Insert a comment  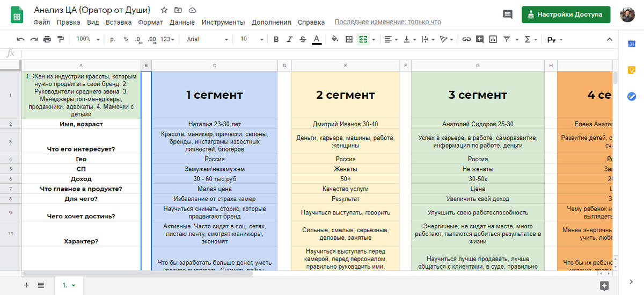[480, 39]
